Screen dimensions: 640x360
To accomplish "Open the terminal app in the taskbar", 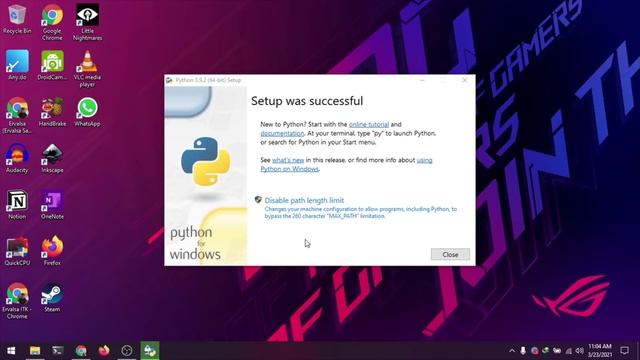I will 58,351.
